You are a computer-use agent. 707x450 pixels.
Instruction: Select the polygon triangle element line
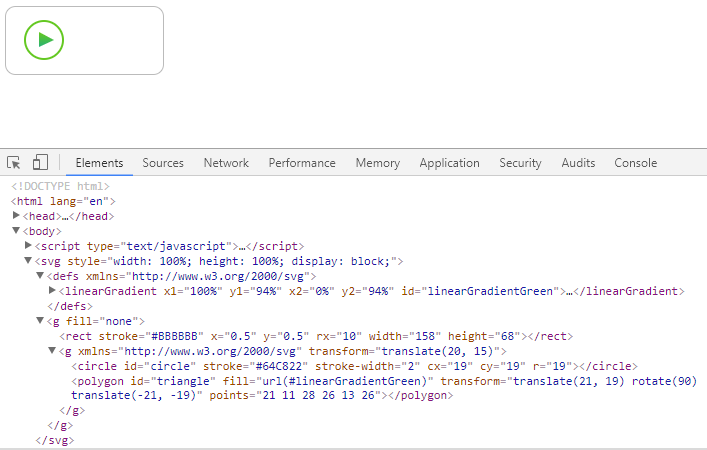tap(384, 388)
